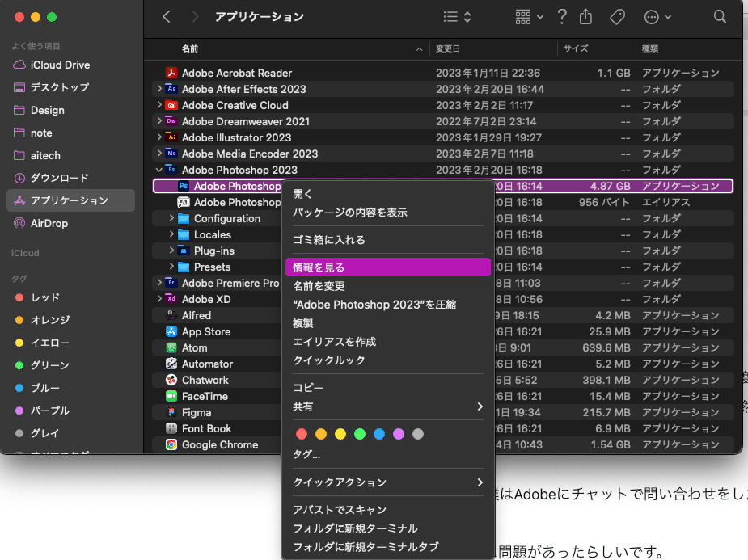748x560 pixels.
Task: Click the help question mark icon
Action: (x=562, y=17)
